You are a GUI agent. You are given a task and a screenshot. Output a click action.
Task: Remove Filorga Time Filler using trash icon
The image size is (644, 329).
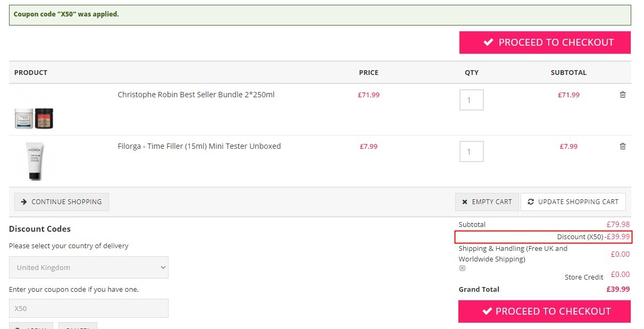click(x=623, y=146)
